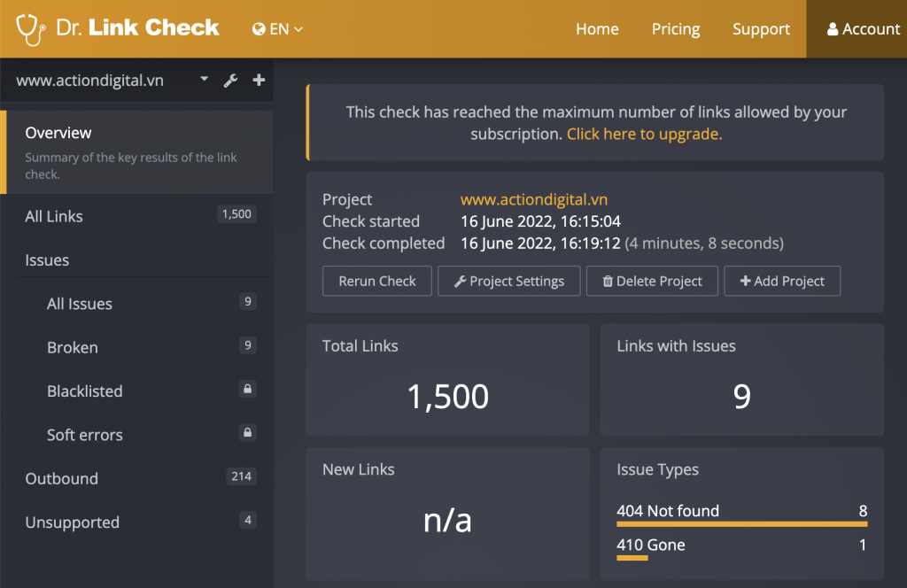
Task: Open All Links in sidebar
Action: click(x=136, y=216)
